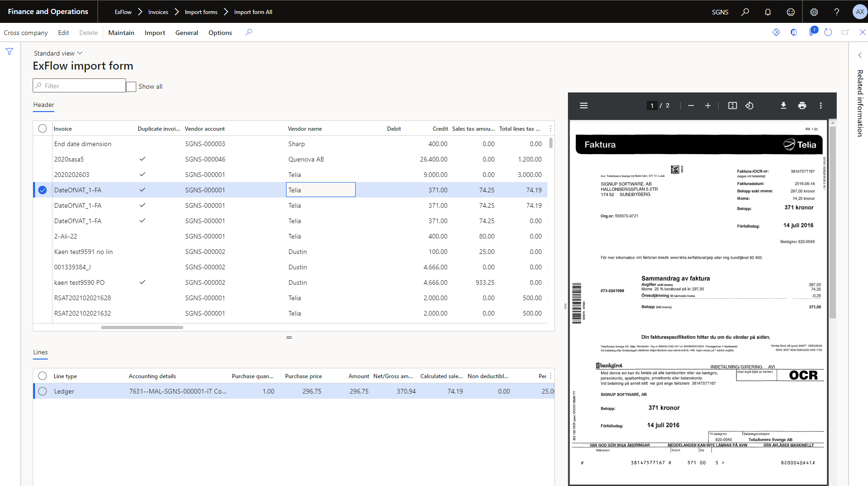Expand Invoices breadcrumb chevron
The height and width of the screenshot is (486, 868).
[x=177, y=12]
